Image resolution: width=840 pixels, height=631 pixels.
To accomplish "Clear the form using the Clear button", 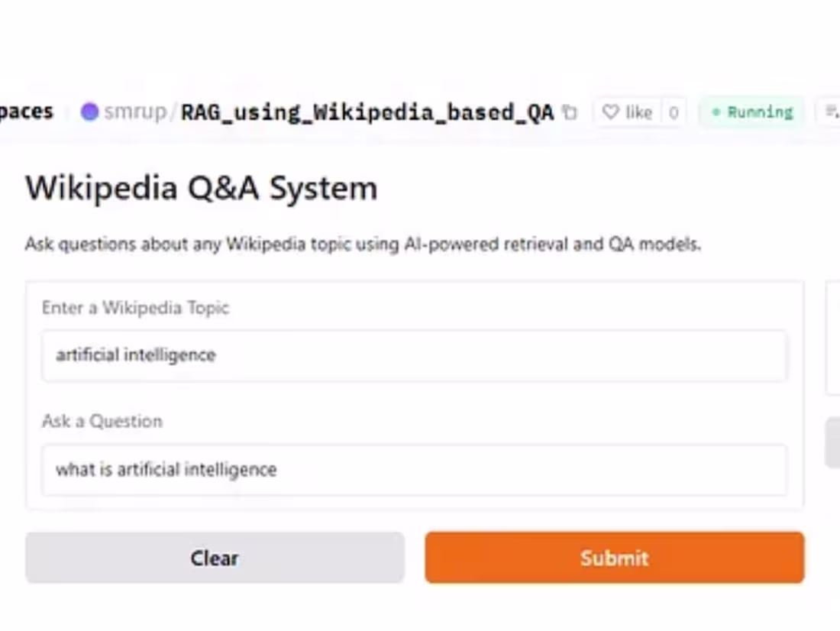I will [215, 558].
